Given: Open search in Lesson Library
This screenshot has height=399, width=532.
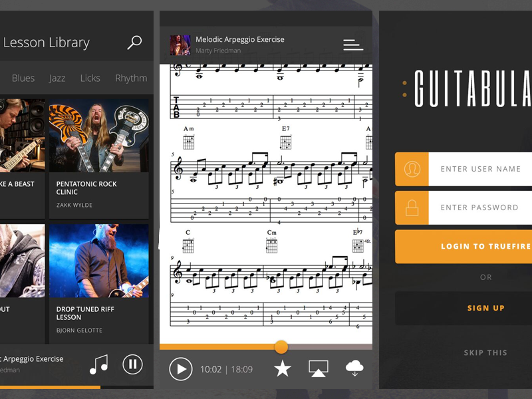Looking at the screenshot, I should 134,43.
